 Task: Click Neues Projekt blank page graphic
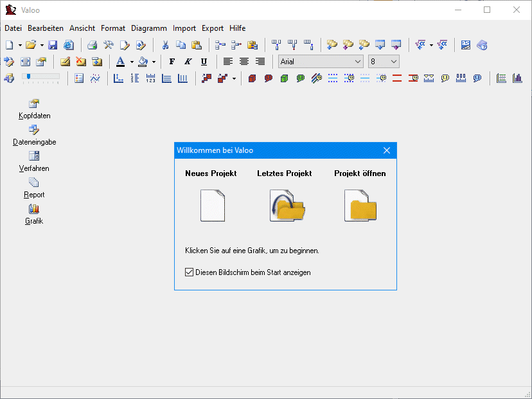pos(212,206)
